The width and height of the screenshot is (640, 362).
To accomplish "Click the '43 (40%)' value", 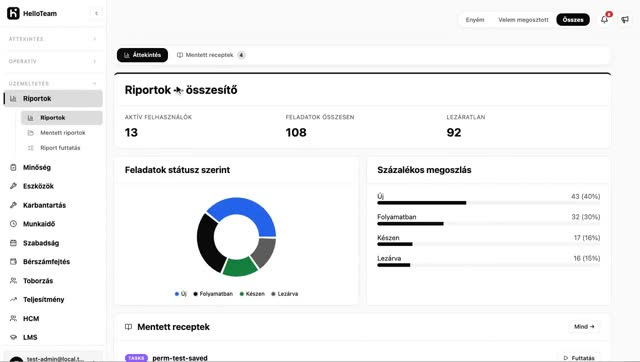I will (x=585, y=196).
